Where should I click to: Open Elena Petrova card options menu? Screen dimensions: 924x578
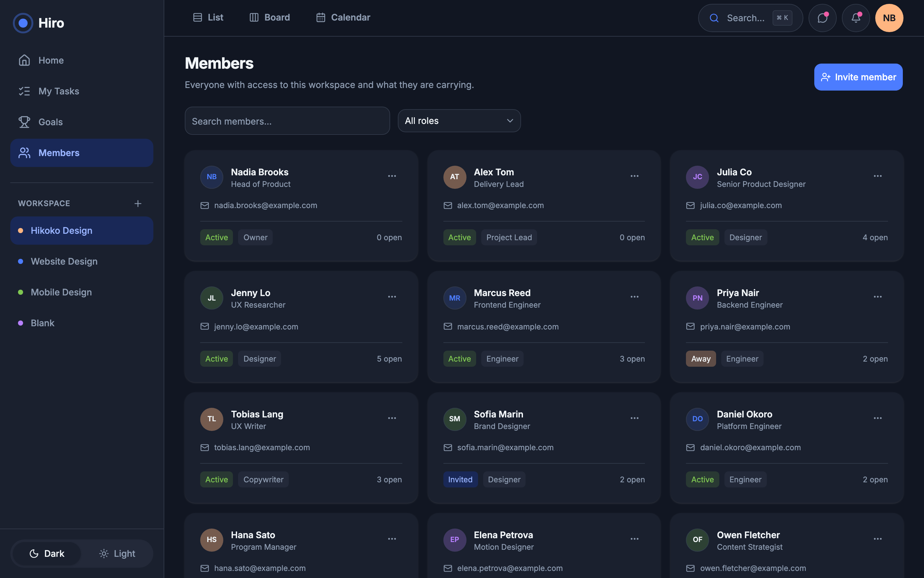tap(635, 539)
